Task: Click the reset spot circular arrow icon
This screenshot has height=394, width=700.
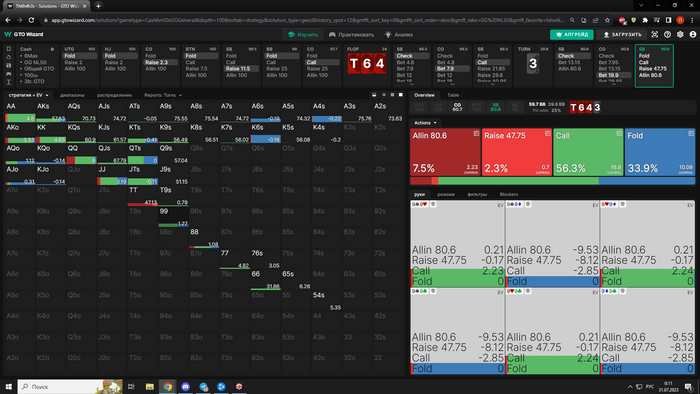Action: point(8,57)
